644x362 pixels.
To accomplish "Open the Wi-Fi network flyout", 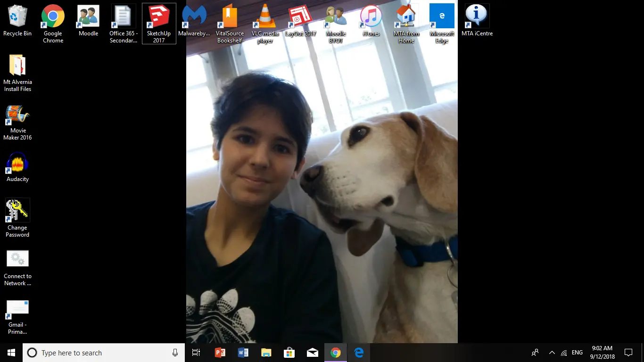I will [564, 353].
